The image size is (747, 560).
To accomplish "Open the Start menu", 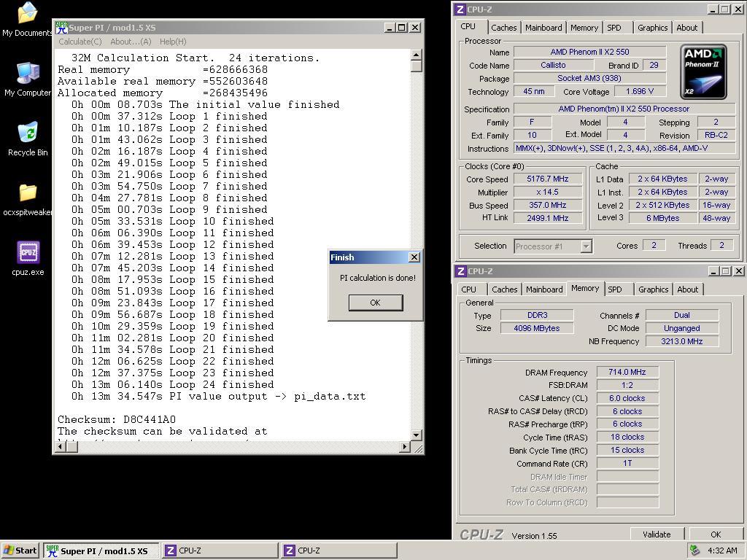I will point(20,551).
